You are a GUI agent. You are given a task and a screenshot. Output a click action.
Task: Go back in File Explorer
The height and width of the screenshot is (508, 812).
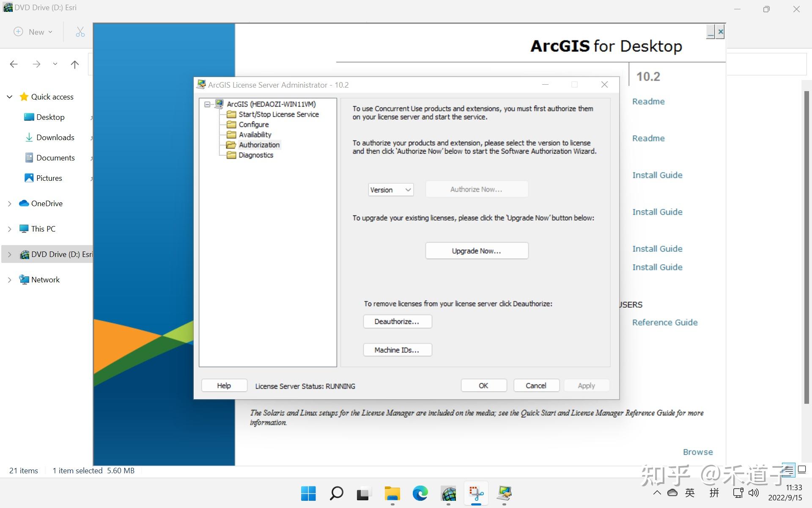[14, 64]
